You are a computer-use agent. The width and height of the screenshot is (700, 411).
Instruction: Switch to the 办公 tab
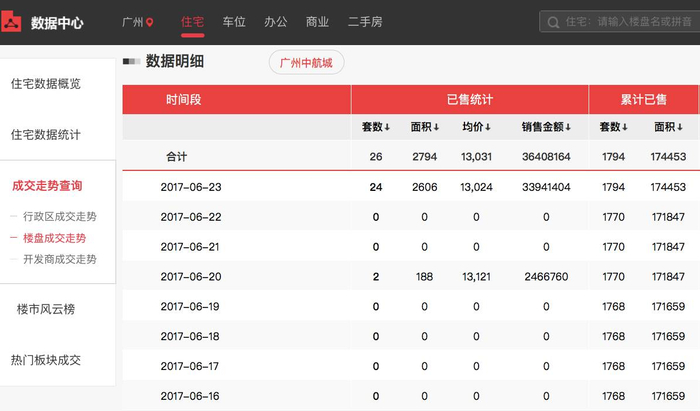(x=275, y=22)
